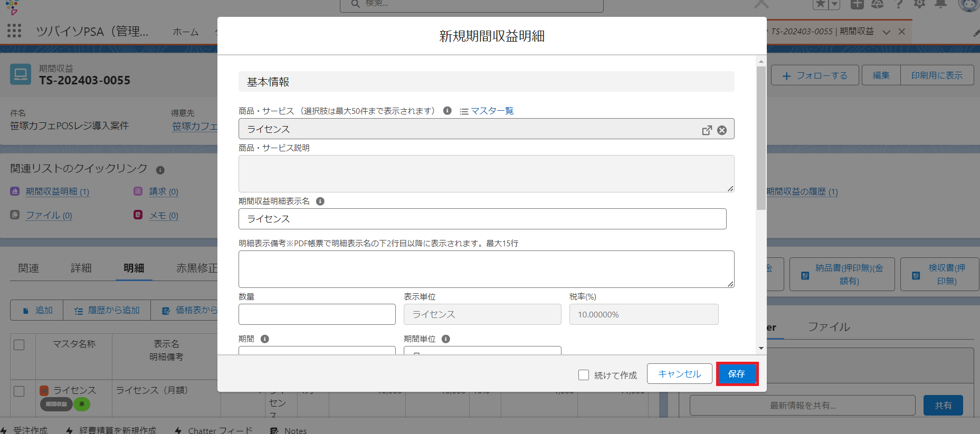Select the 明細 tab

click(134, 268)
